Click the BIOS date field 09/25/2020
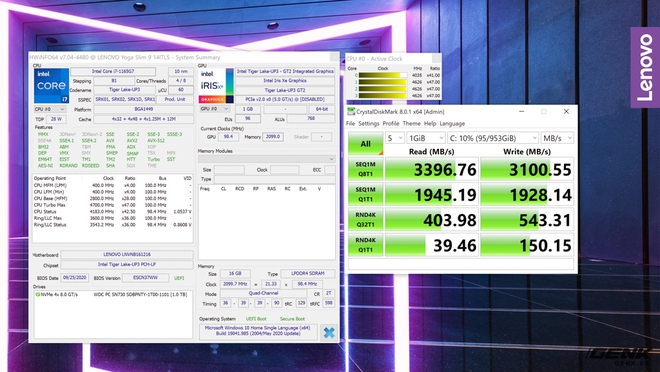 (75, 278)
